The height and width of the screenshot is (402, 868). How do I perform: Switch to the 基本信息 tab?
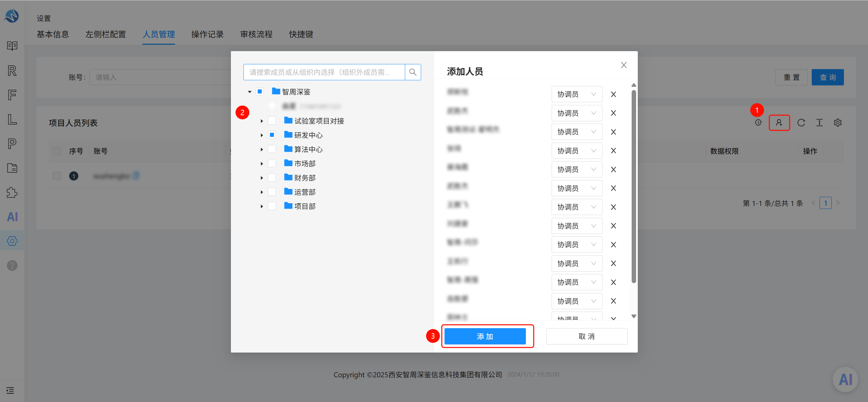coord(53,34)
